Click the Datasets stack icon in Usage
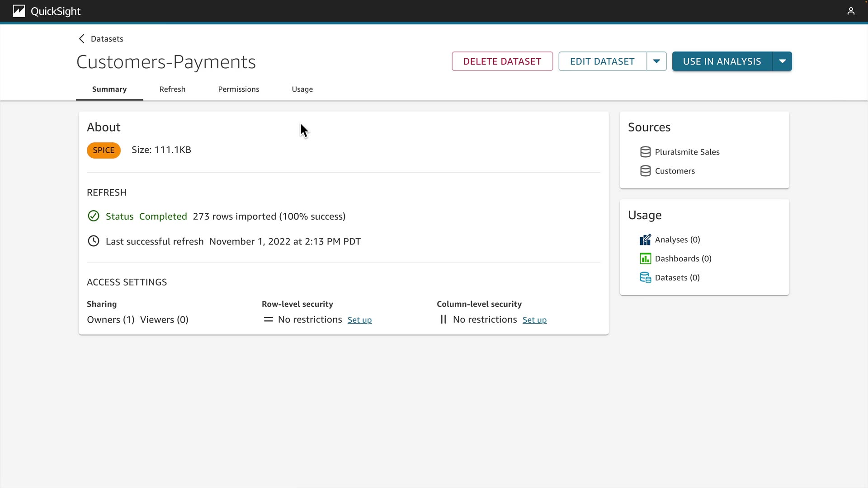Screen dimensions: 868x488 tap(645, 277)
